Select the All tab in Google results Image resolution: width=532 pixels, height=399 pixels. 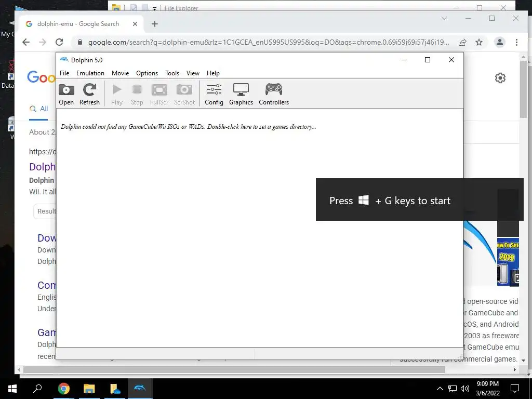[38, 109]
